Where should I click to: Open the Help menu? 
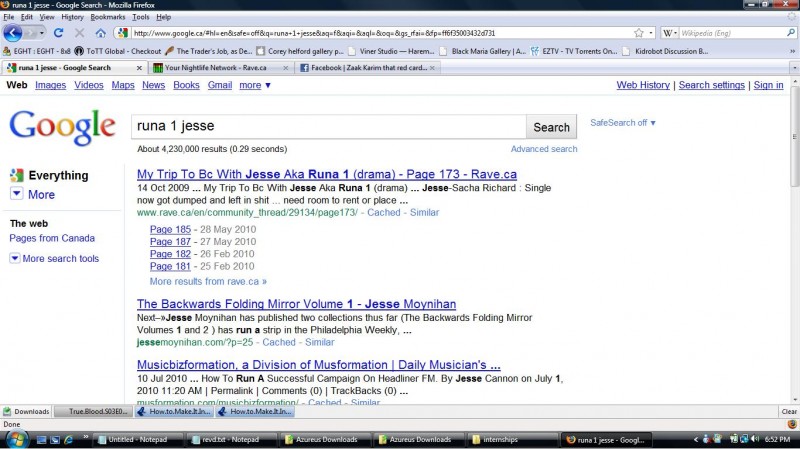[x=163, y=17]
